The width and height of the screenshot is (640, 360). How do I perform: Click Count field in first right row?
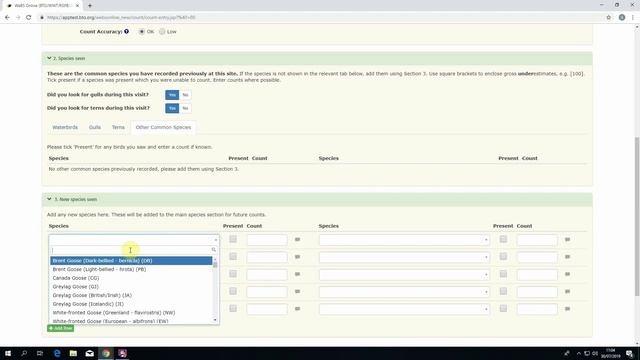537,240
